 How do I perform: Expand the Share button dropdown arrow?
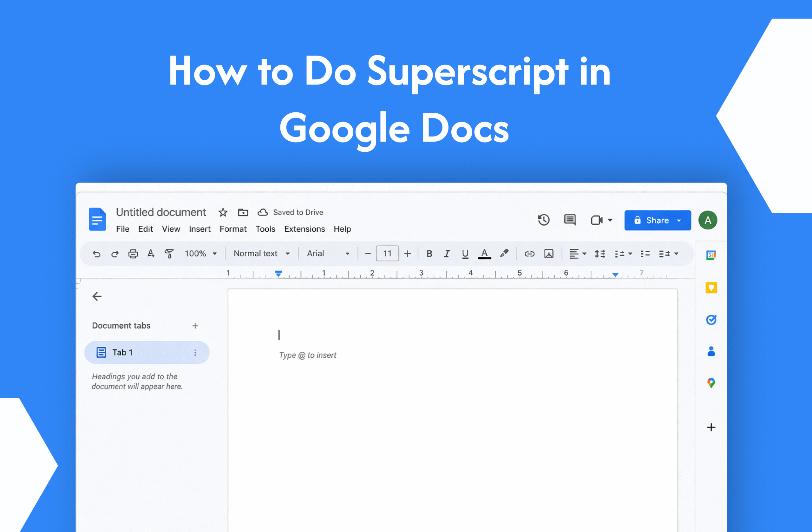click(679, 221)
